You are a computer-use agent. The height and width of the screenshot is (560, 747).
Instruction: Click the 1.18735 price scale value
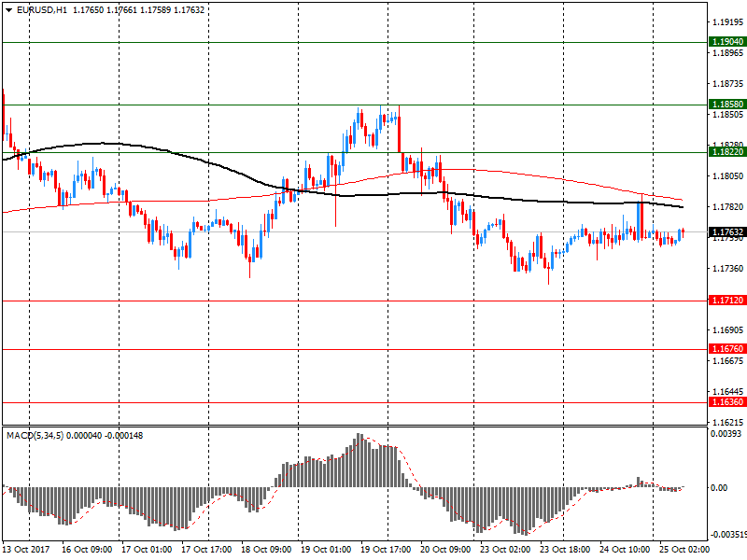point(727,84)
